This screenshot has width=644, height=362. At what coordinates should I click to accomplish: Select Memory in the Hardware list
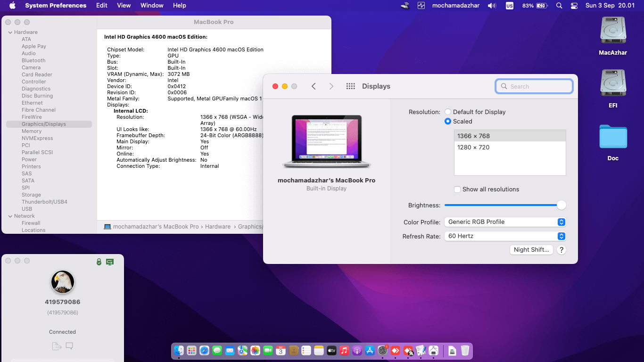coord(32,131)
